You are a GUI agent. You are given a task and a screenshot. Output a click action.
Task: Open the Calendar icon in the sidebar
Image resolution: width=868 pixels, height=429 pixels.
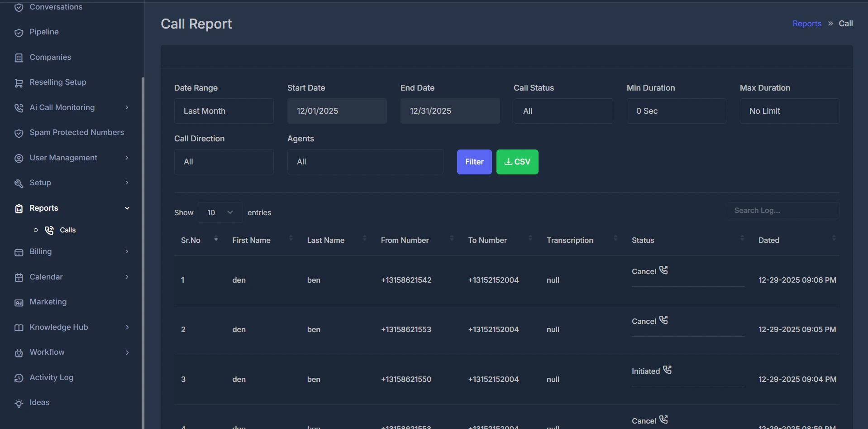click(19, 277)
